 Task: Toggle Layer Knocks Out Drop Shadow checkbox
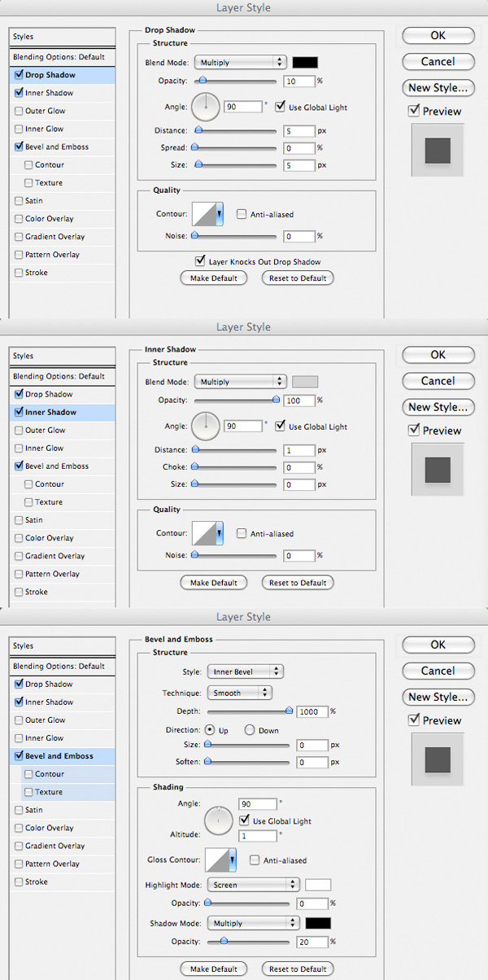[x=200, y=261]
